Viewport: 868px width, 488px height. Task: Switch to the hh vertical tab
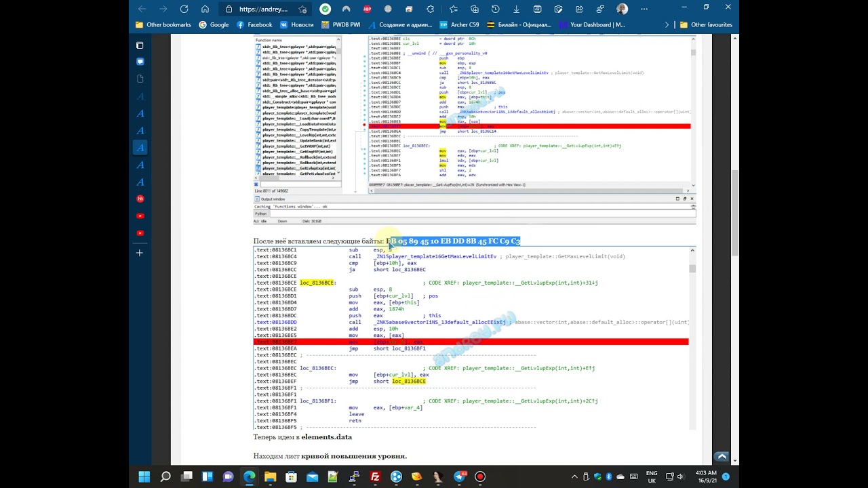click(x=140, y=199)
